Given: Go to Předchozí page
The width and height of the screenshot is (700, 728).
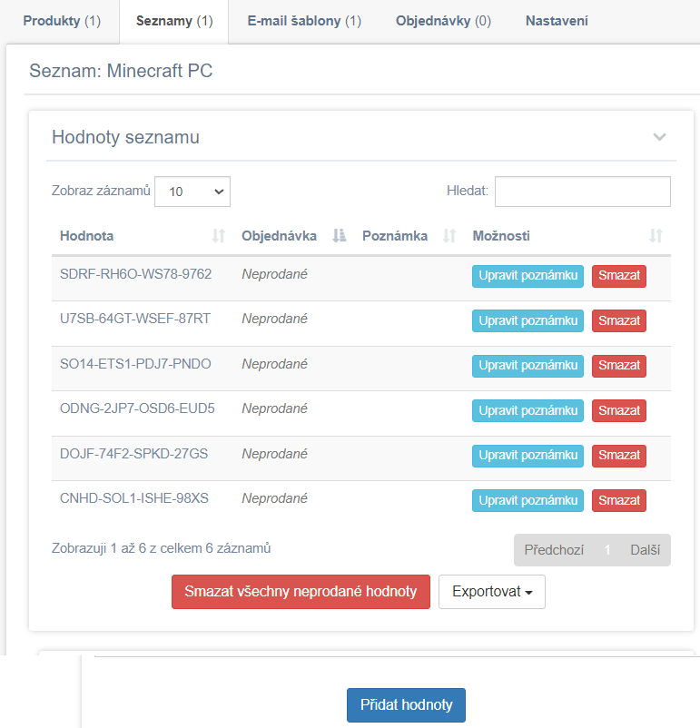Looking at the screenshot, I should coord(554,550).
